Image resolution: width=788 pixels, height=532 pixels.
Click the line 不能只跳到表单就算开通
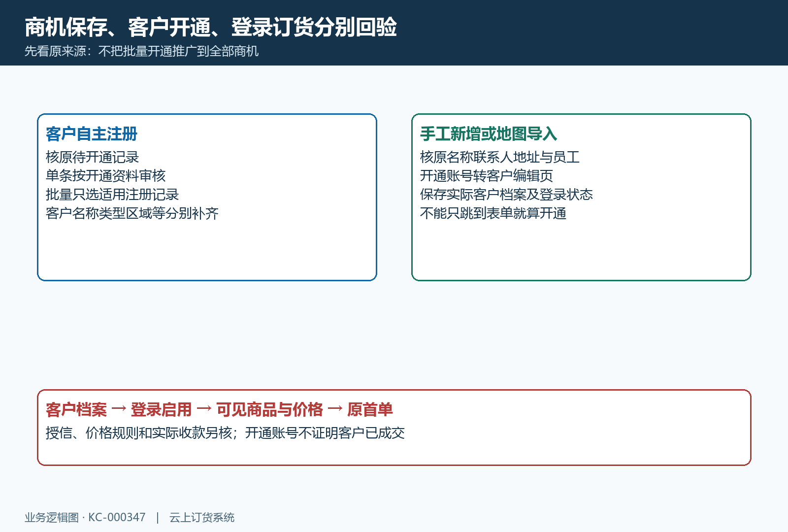click(493, 213)
